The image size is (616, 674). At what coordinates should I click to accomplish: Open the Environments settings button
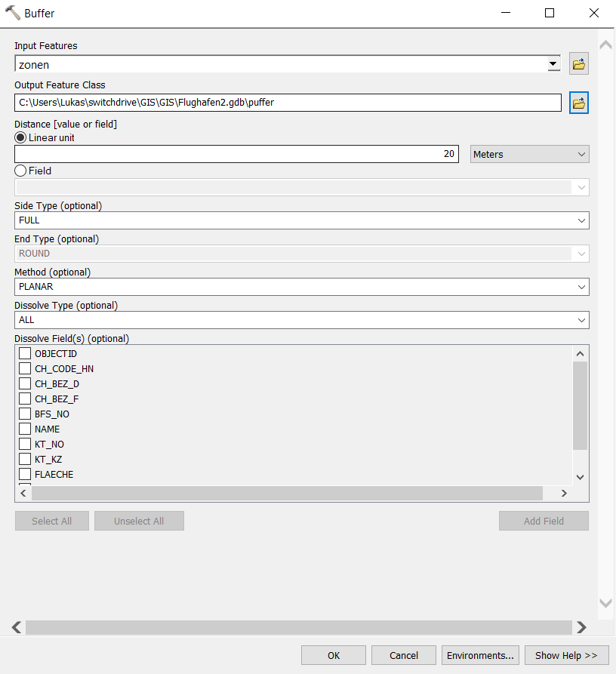[x=481, y=655]
